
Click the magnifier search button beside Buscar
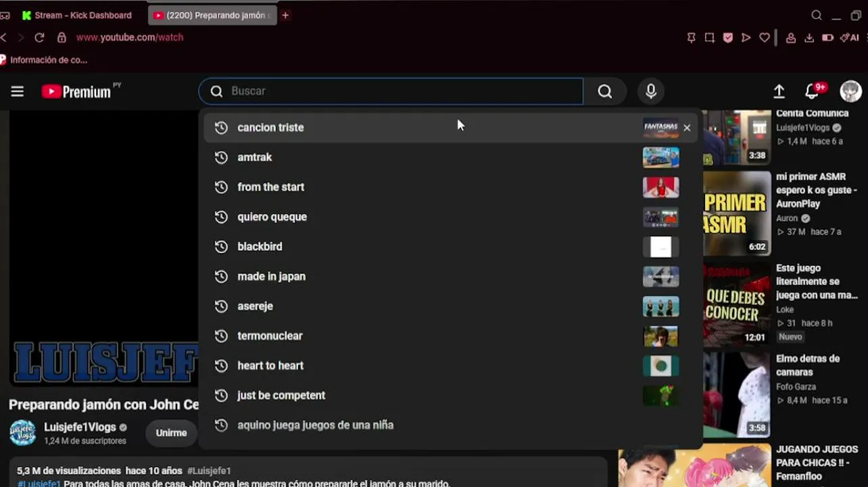pos(605,91)
